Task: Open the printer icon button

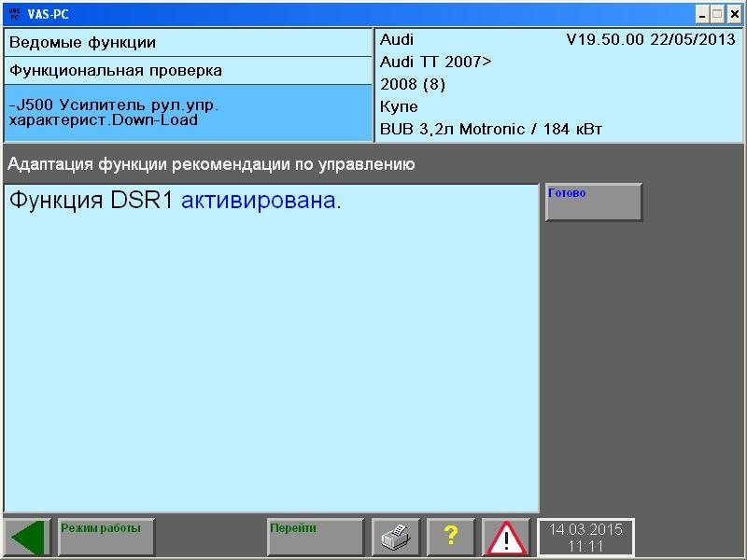Action: point(395,538)
